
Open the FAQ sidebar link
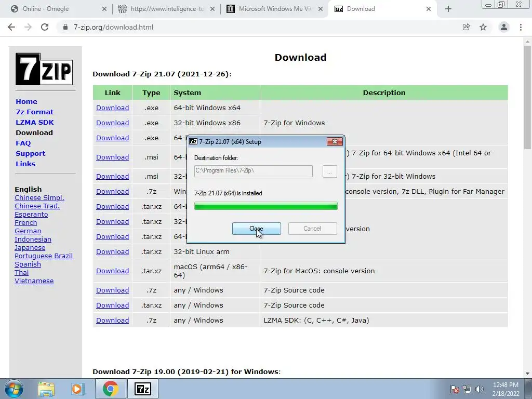click(23, 143)
